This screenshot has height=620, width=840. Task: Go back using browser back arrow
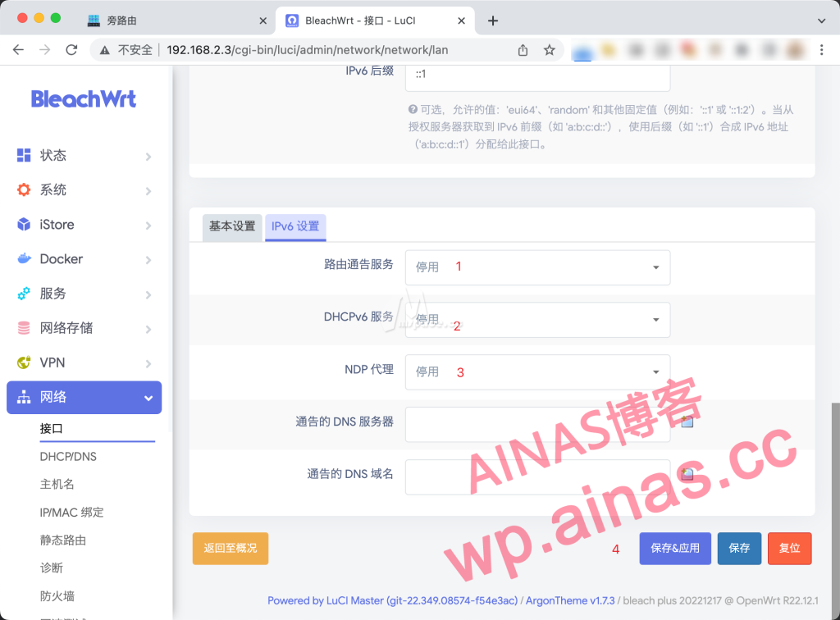click(x=18, y=50)
